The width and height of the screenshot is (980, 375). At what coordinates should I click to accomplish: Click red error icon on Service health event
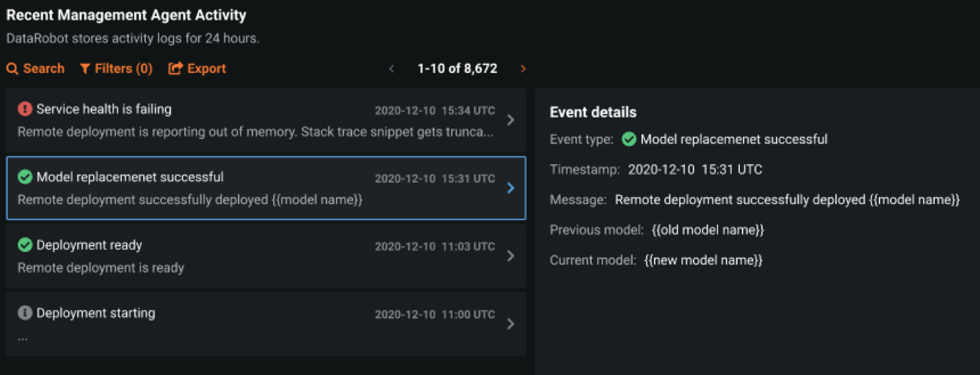click(x=25, y=109)
